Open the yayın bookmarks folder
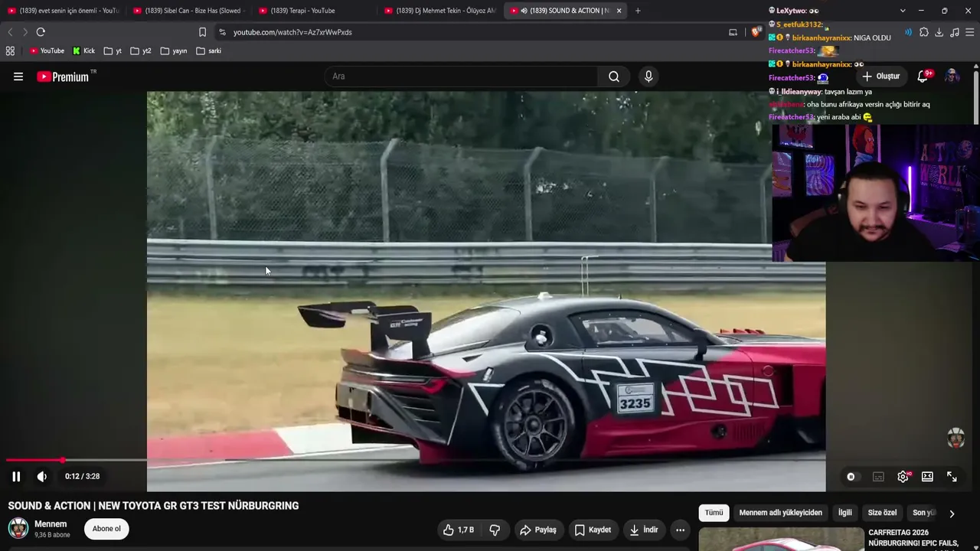980x551 pixels. pos(174,51)
